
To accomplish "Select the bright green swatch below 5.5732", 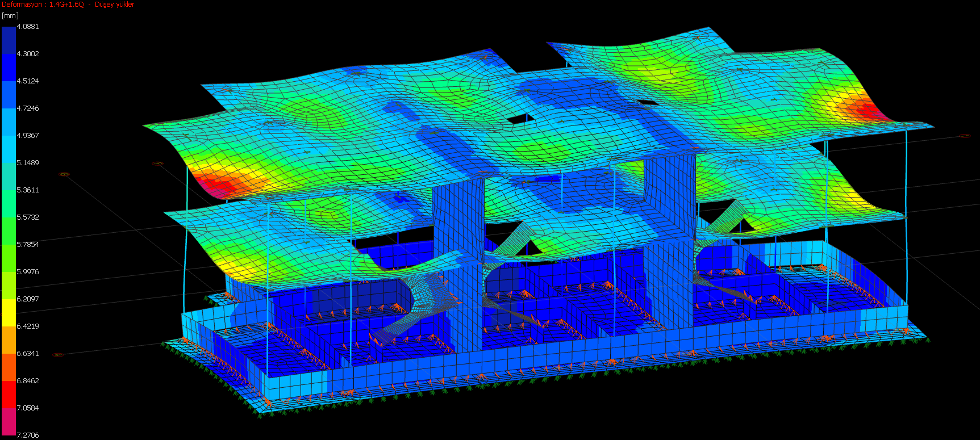I will (x=9, y=231).
